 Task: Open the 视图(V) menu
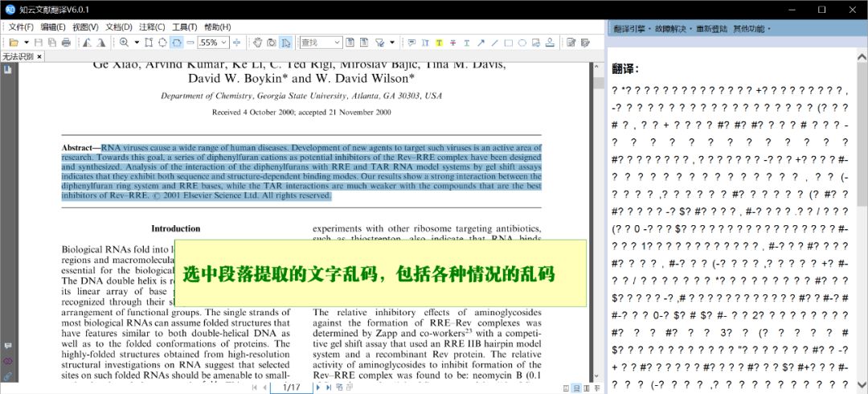[86, 27]
